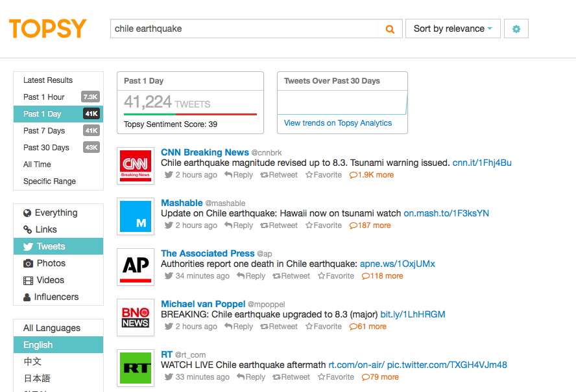This screenshot has width=576, height=392.
Task: Filter results by Tweets
Action: [58, 246]
